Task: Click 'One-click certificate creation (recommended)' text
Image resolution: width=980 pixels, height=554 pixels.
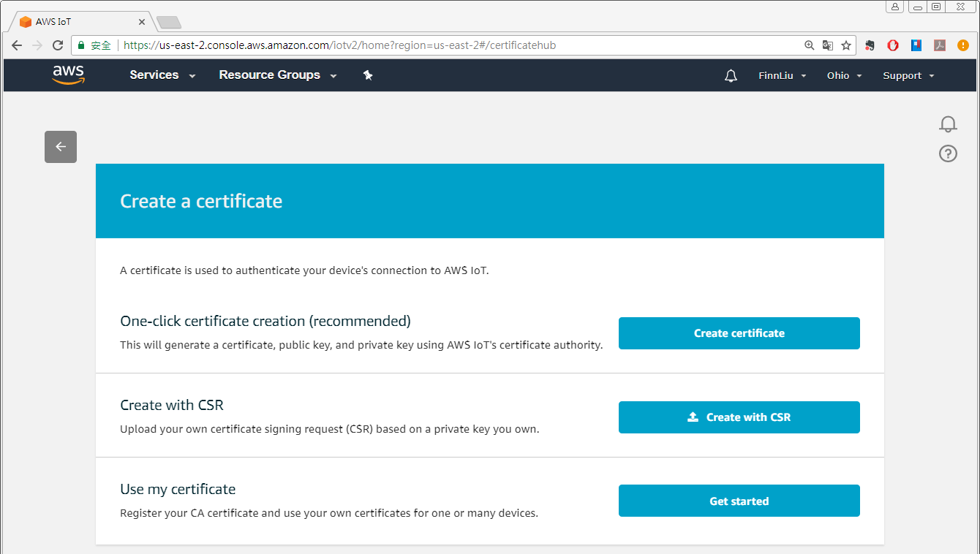Action: tap(265, 321)
